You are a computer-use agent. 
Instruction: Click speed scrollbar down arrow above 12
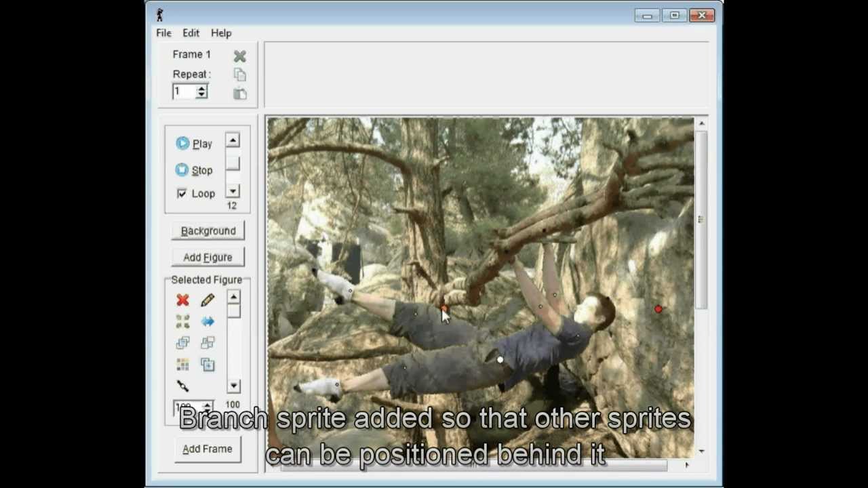pos(233,192)
